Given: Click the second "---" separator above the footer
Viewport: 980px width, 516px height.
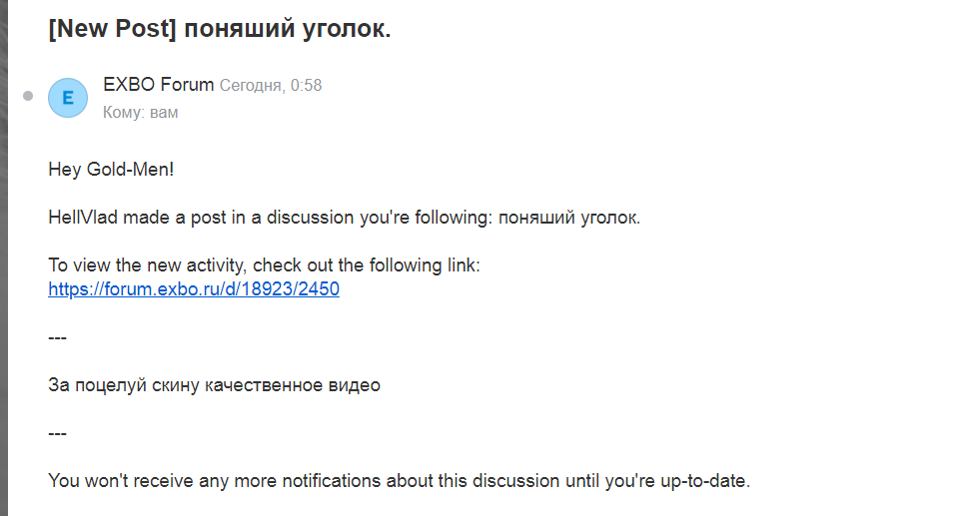Looking at the screenshot, I should (x=58, y=433).
